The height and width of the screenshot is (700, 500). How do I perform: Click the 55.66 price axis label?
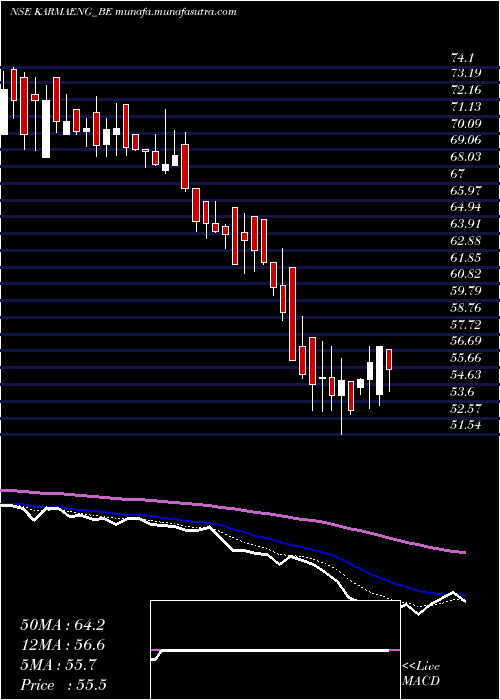466,358
